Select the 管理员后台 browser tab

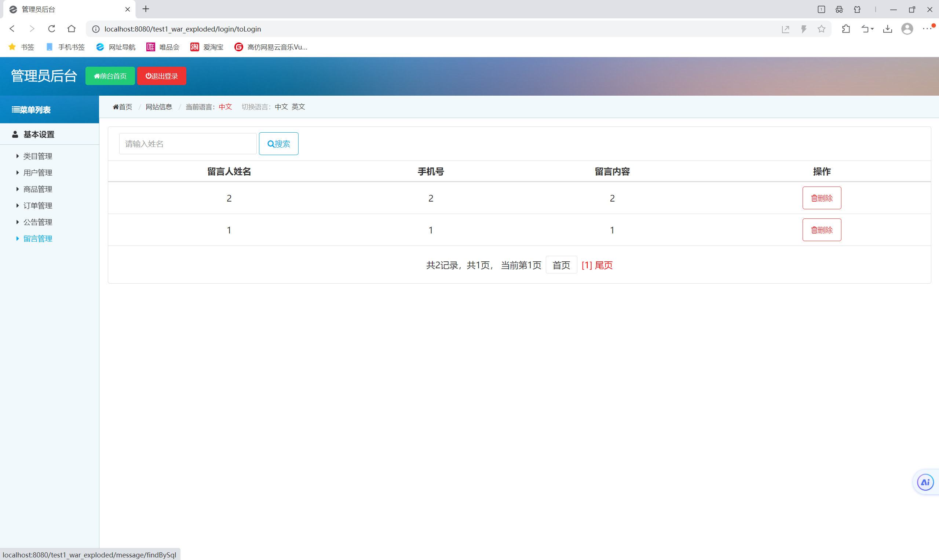[69, 10]
